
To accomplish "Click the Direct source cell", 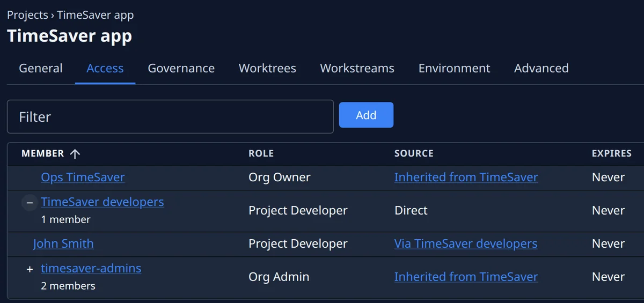I will point(411,210).
